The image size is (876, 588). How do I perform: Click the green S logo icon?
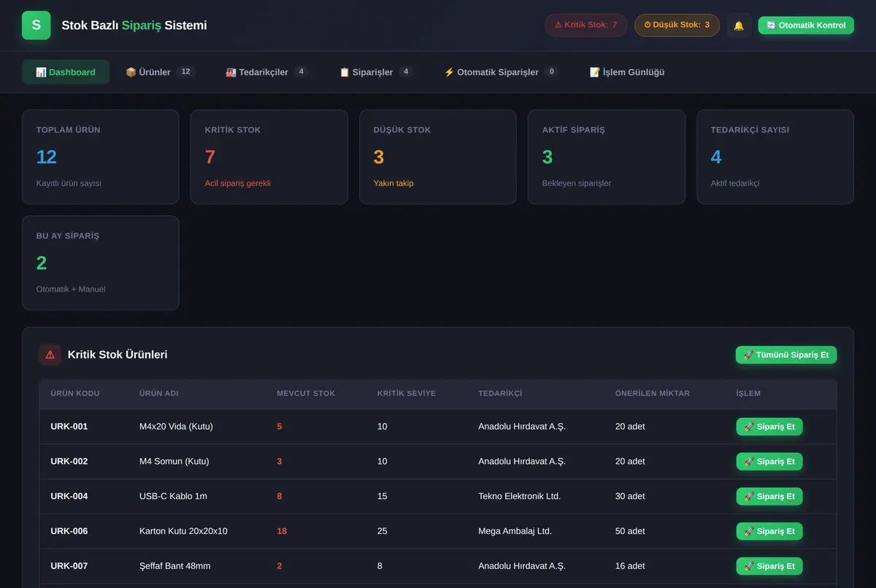[36, 26]
